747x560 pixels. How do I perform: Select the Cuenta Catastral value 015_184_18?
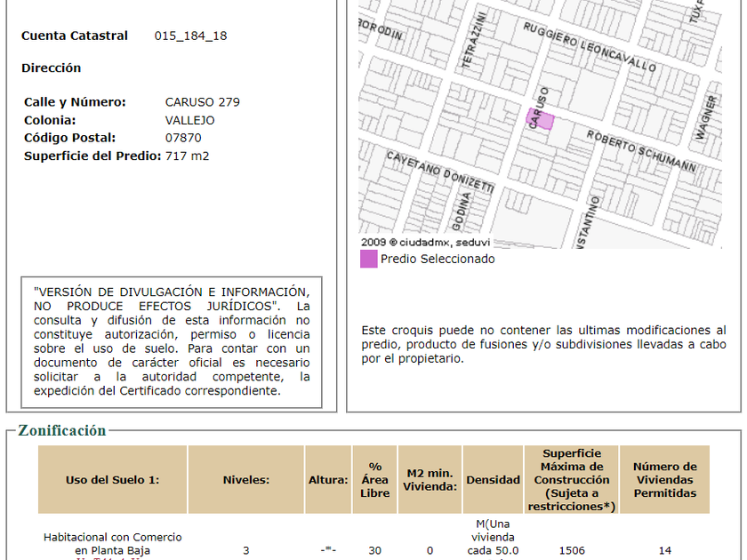(190, 36)
